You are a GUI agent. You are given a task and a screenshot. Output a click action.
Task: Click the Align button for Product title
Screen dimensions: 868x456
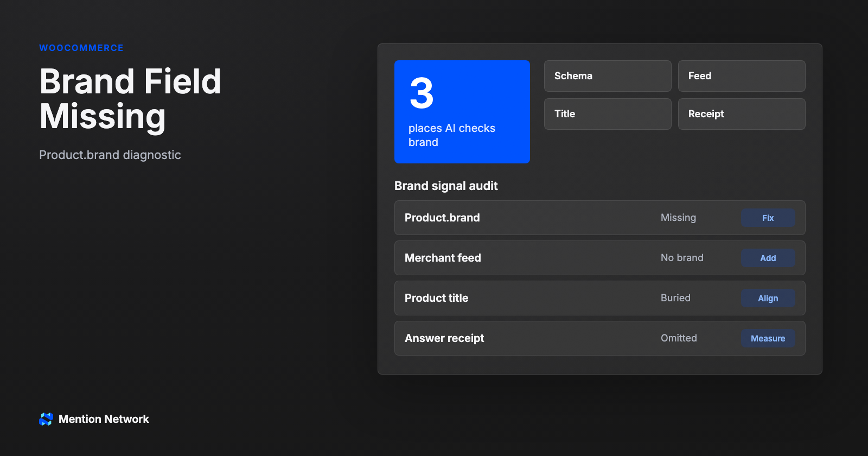[x=768, y=298]
